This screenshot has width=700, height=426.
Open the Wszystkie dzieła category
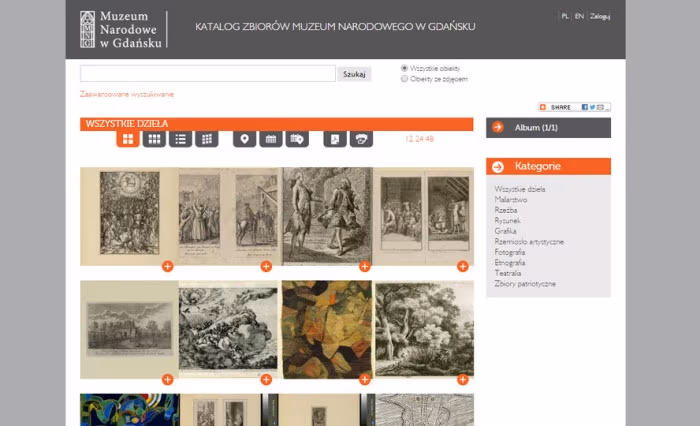point(520,189)
